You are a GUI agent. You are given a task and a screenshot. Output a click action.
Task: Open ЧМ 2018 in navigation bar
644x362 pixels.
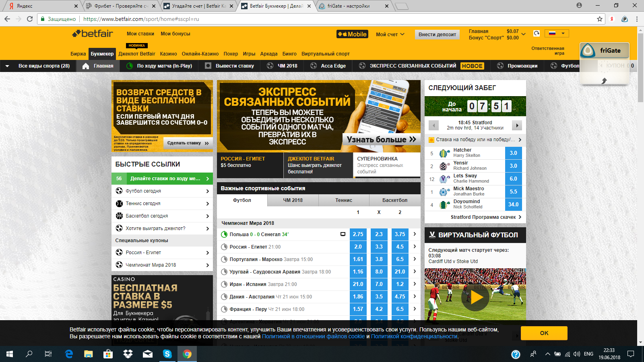(282, 66)
